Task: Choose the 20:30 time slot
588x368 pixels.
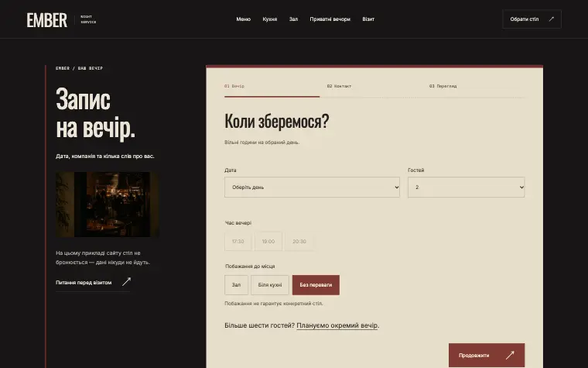Action: [299, 242]
